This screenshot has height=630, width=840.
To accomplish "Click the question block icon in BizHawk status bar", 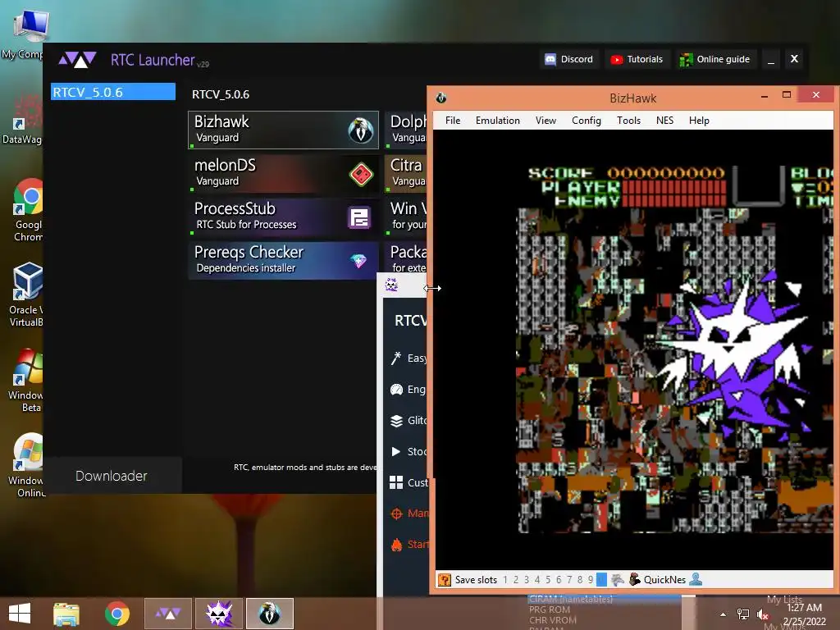I will pos(444,580).
